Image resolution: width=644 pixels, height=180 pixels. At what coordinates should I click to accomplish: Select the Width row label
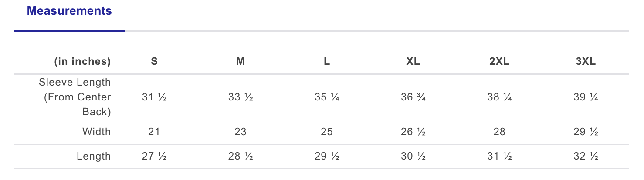point(96,132)
